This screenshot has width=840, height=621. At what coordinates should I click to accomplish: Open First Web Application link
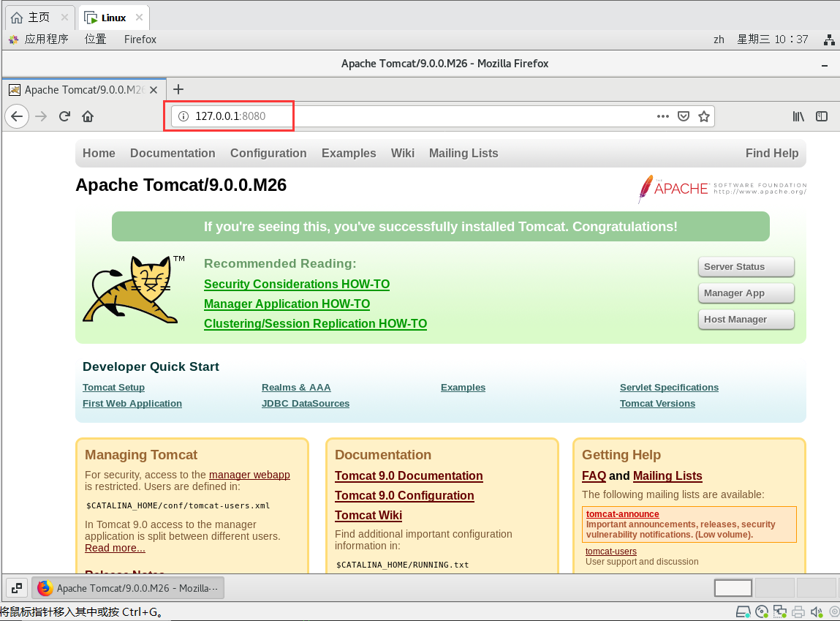coord(132,404)
